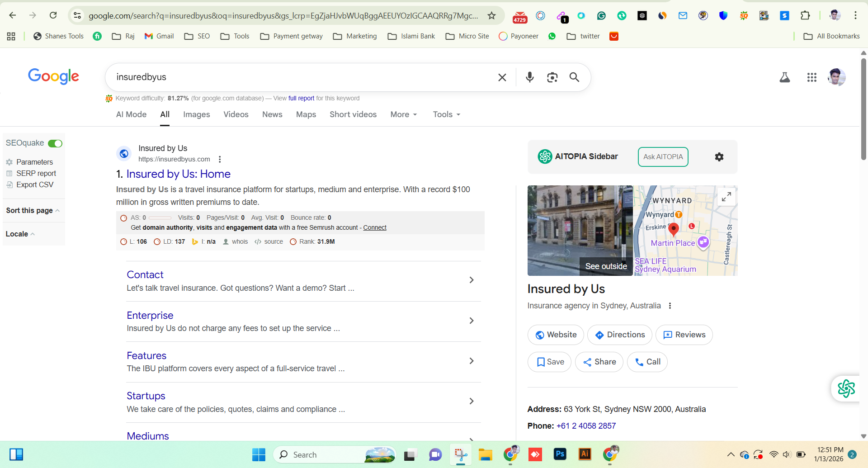Screen dimensions: 868x468
Task: Open SEOquake SERP report
Action: 36,173
